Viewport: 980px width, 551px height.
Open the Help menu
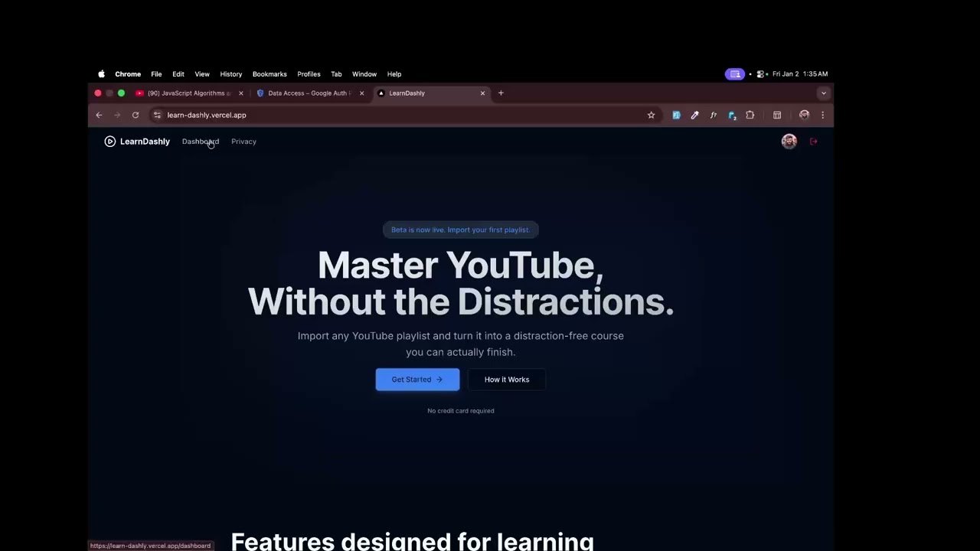coord(394,74)
